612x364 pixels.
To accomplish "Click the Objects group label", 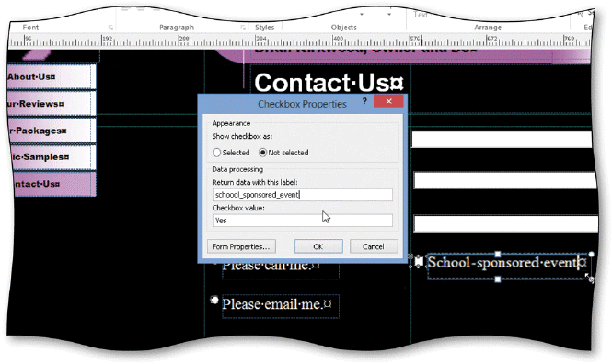I will (343, 28).
